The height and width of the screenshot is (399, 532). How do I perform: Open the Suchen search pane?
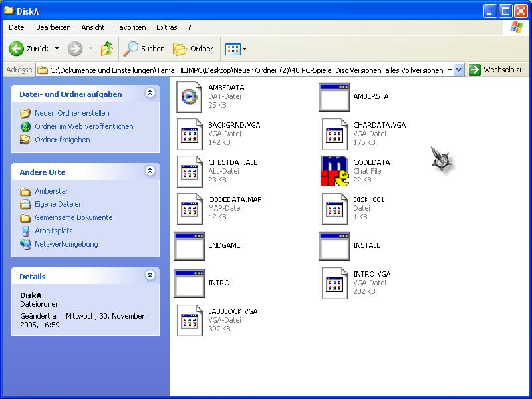[144, 49]
